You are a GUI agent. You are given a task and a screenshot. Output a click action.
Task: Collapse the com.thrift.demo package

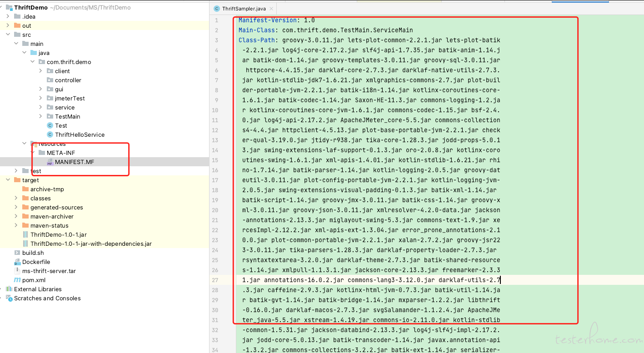coord(33,62)
